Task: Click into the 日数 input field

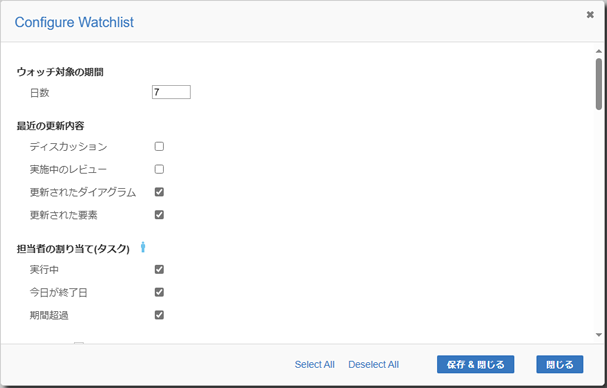Action: point(171,92)
